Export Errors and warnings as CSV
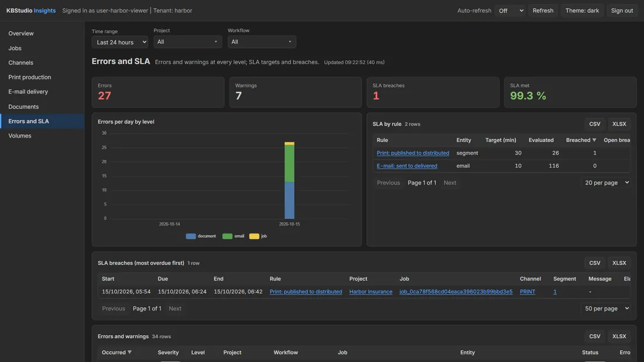Screen dimensions: 644x362 (594, 336)
